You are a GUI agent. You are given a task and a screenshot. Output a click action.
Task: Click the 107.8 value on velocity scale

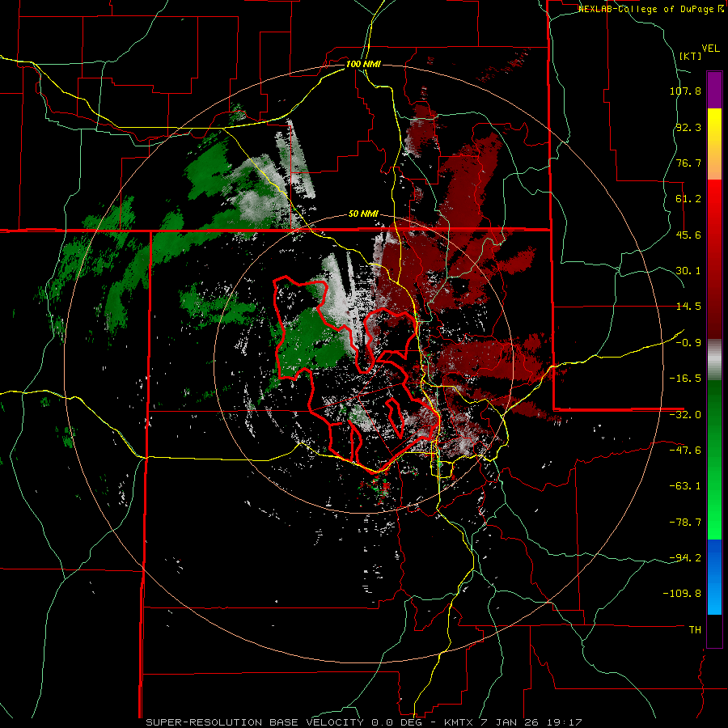[685, 91]
